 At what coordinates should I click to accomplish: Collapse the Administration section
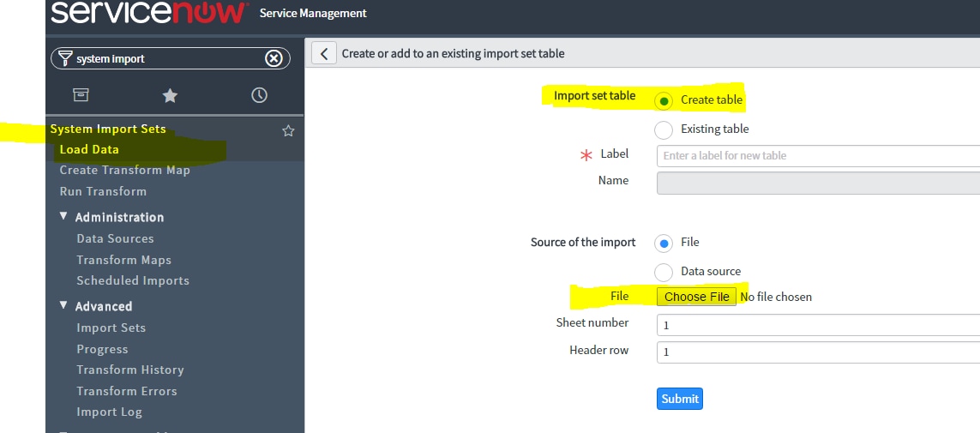pos(64,217)
